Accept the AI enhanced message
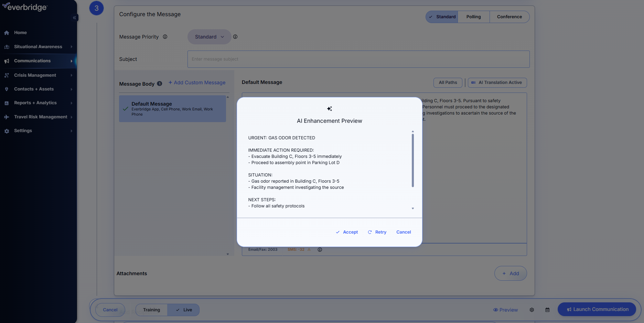The height and width of the screenshot is (323, 644). pyautogui.click(x=347, y=232)
